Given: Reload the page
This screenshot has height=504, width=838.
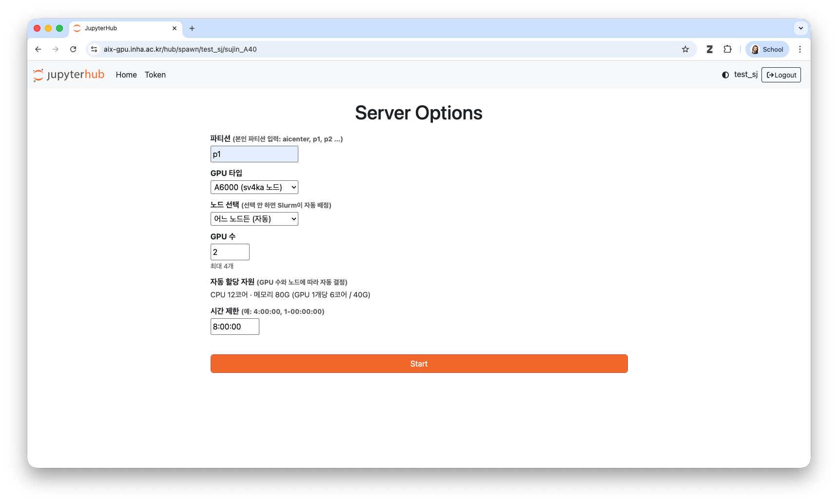Looking at the screenshot, I should [x=73, y=49].
